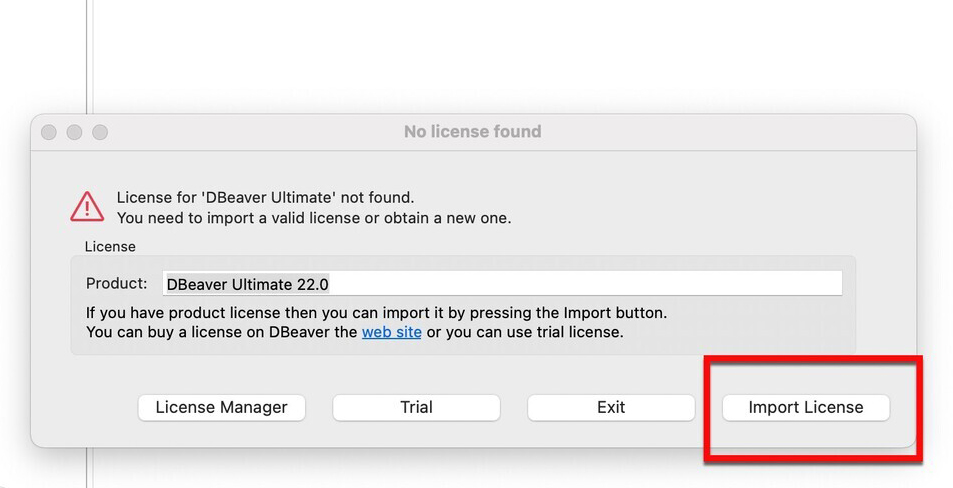Click the 'You need to import' message line

[313, 217]
